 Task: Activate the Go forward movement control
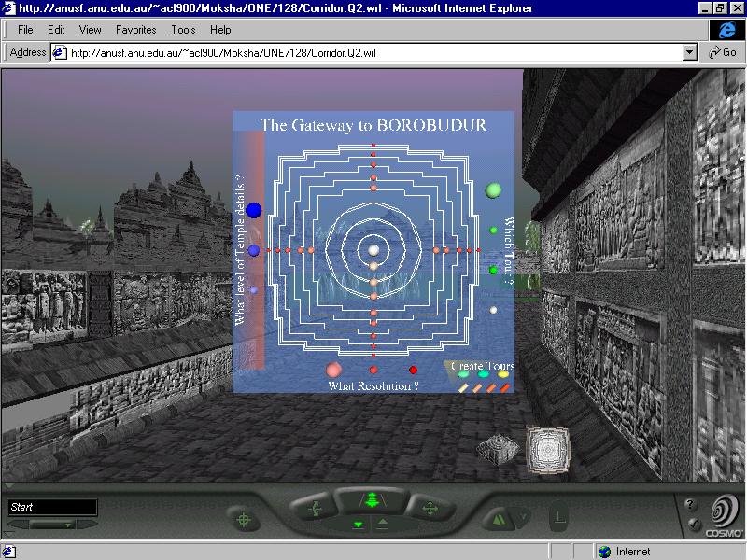click(372, 502)
